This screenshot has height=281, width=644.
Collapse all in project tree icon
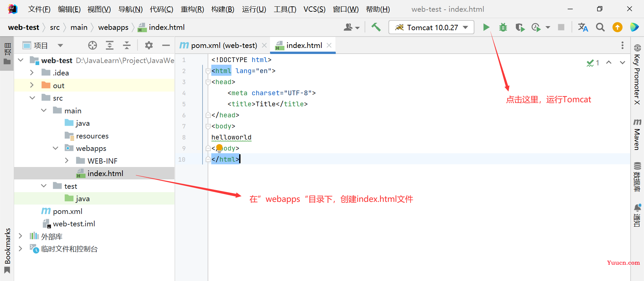tap(127, 45)
